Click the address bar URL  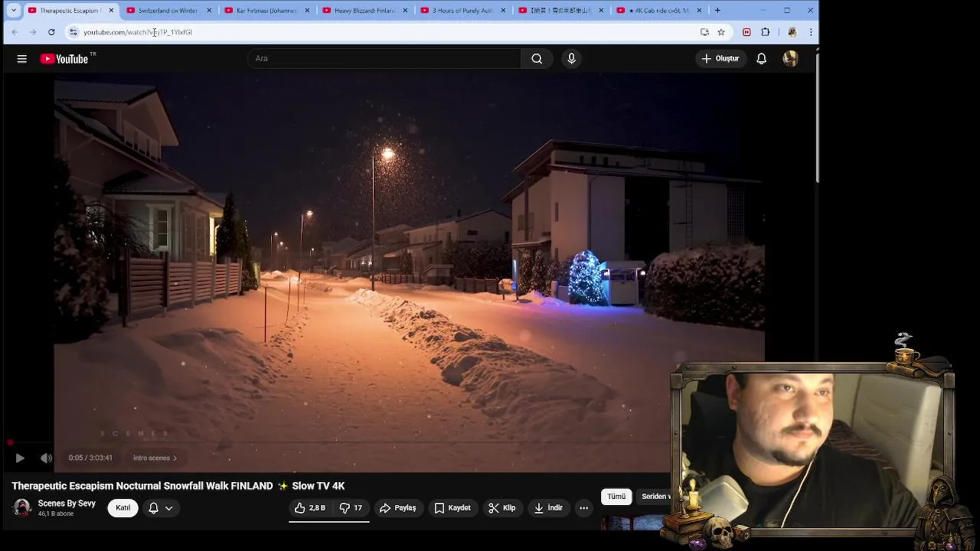click(138, 32)
